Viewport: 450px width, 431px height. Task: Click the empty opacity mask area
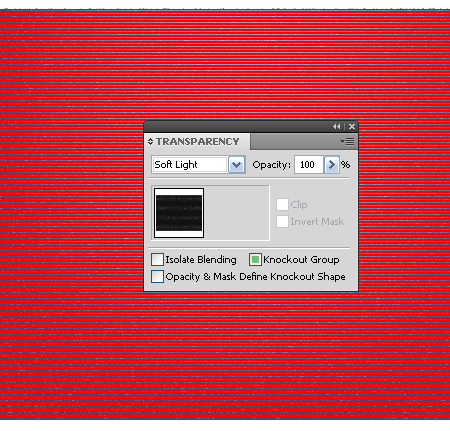pyautogui.click(x=237, y=213)
